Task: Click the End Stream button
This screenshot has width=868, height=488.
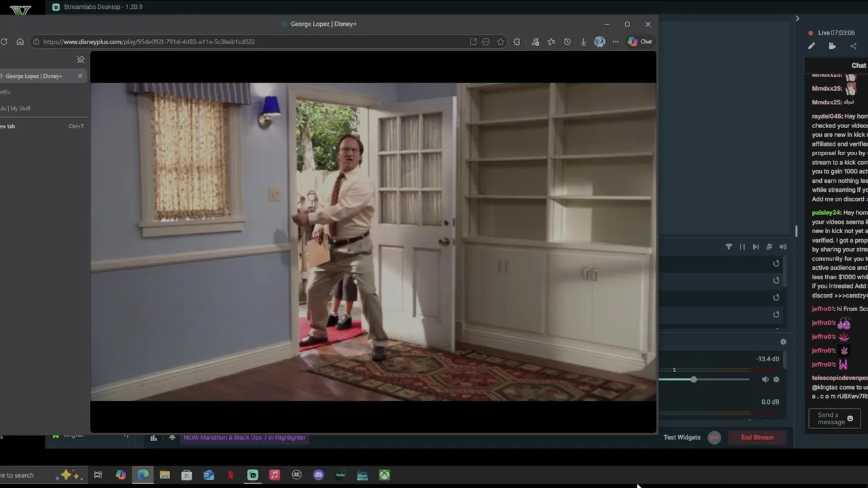Action: [757, 438]
